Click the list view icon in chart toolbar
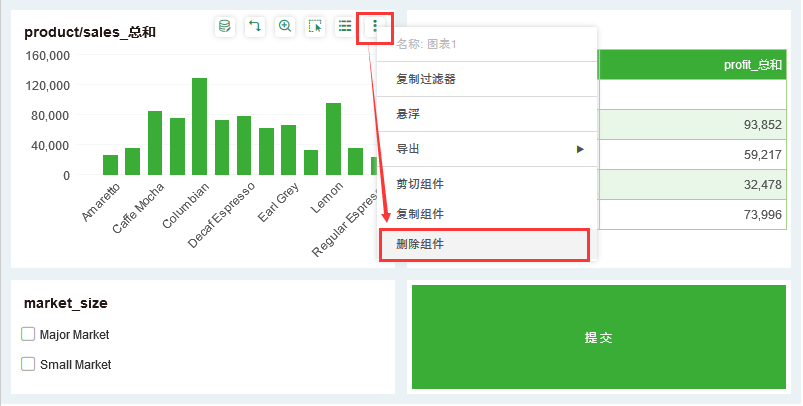The width and height of the screenshot is (803, 406). coord(345,27)
